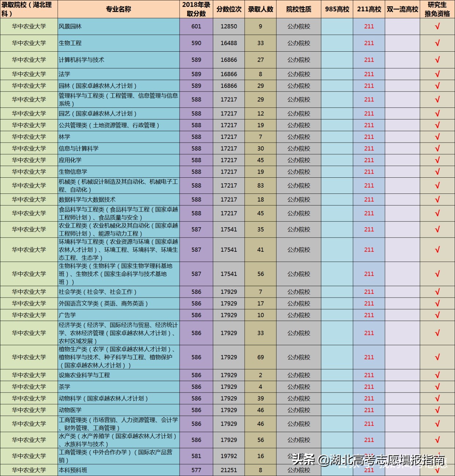Select the red 211 in 动物医学 row
455x476 pixels.
pyautogui.click(x=369, y=410)
